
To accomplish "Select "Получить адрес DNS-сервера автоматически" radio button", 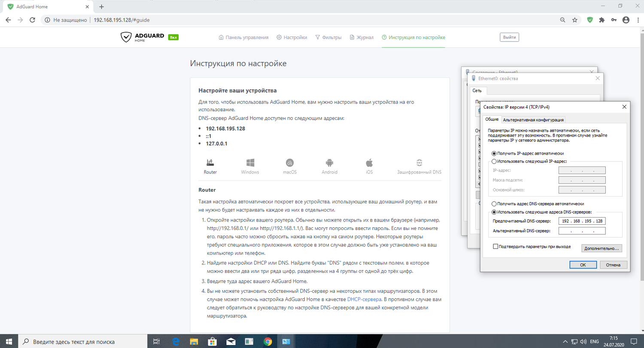I will [x=494, y=204].
